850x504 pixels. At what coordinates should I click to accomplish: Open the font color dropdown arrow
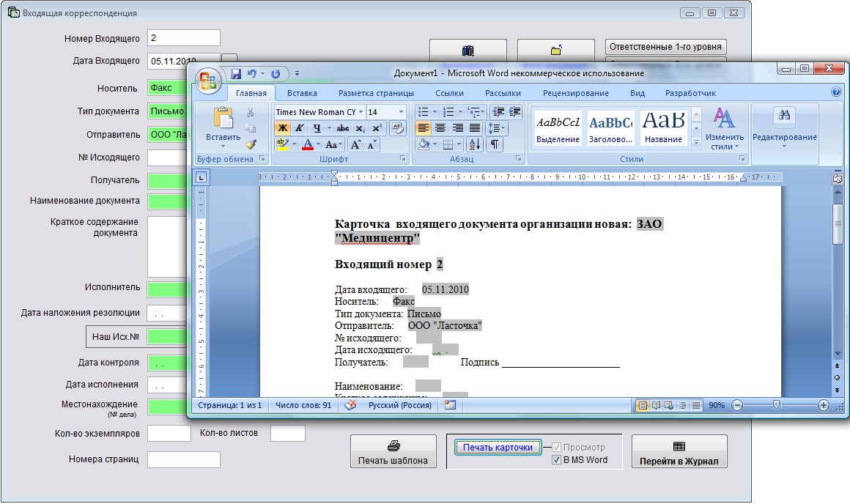pyautogui.click(x=319, y=145)
